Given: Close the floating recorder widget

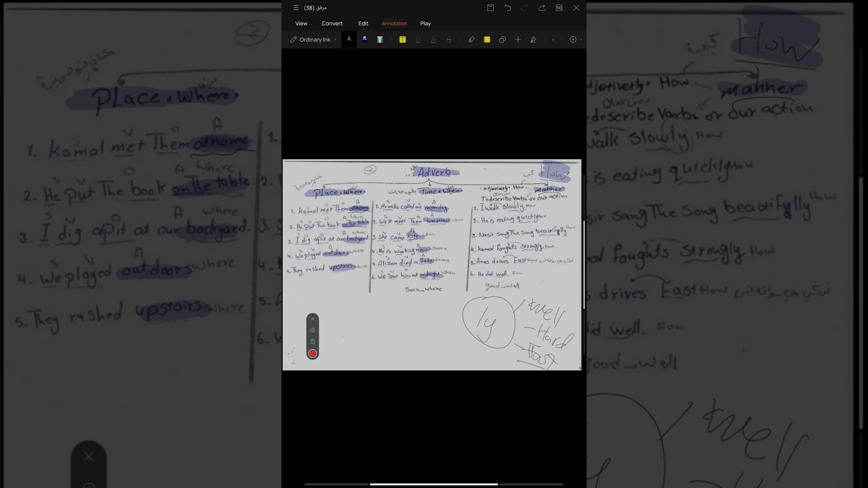Looking at the screenshot, I should (x=313, y=319).
